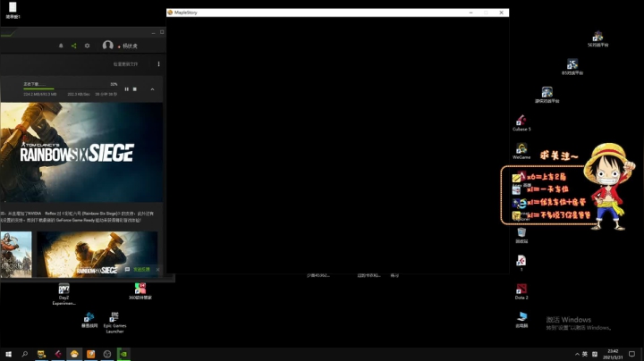Stop the driver download
Screen dimensions: 644x361
click(x=135, y=89)
